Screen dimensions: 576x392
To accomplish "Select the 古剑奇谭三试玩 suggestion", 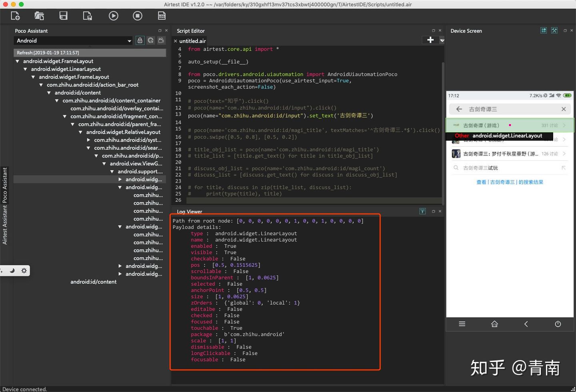I will 510,168.
